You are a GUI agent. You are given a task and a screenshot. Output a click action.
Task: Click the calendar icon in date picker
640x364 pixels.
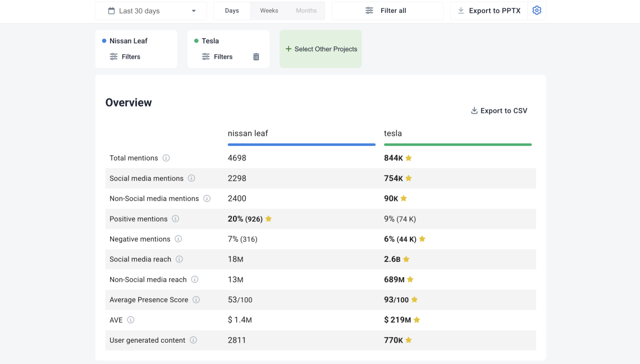(111, 11)
